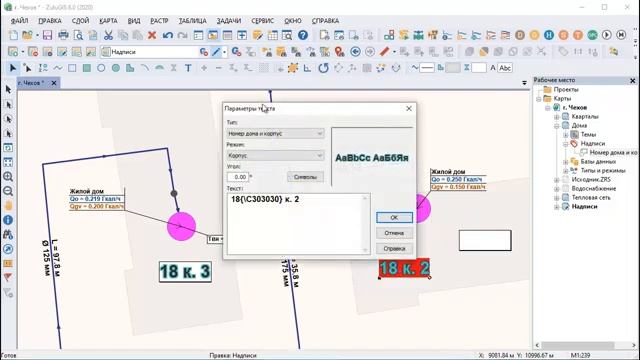The width and height of the screenshot is (640, 360).
Task: Select the Водоснабжение layer in tree
Action: (x=593, y=189)
